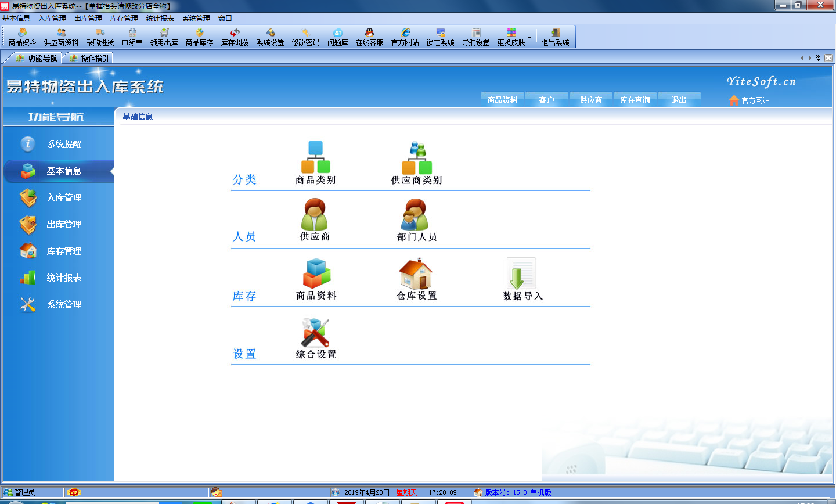The height and width of the screenshot is (504, 836).
Task: Select 库存管理 in the navigation sidebar
Action: pos(59,251)
